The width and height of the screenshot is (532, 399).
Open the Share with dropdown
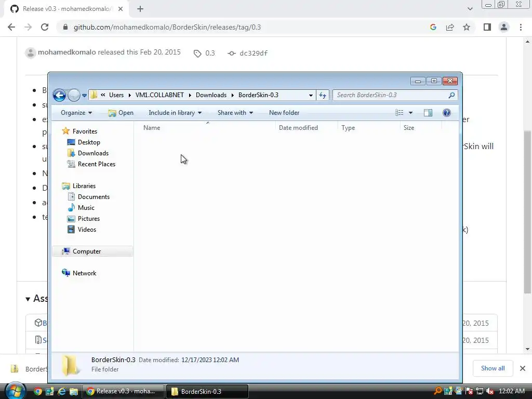pos(235,113)
